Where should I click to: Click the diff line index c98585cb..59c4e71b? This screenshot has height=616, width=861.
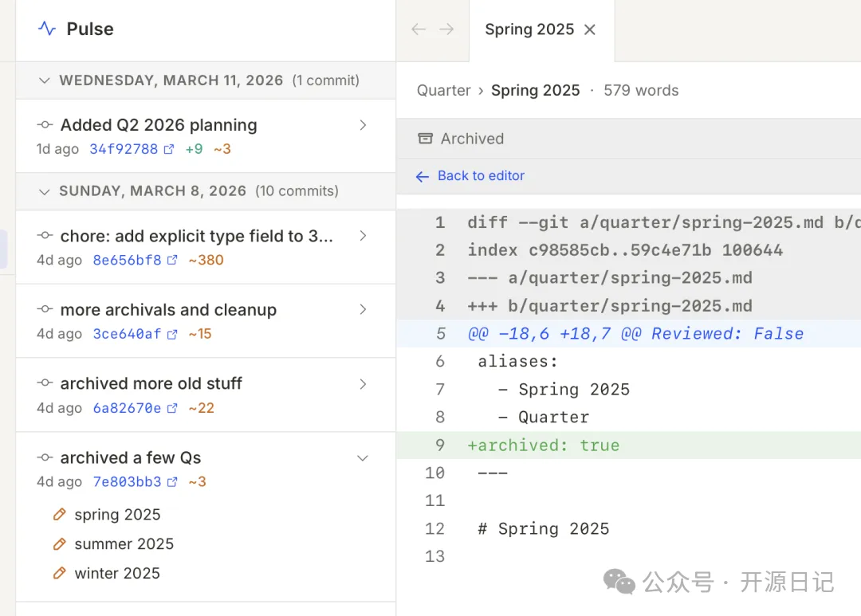pyautogui.click(x=629, y=250)
